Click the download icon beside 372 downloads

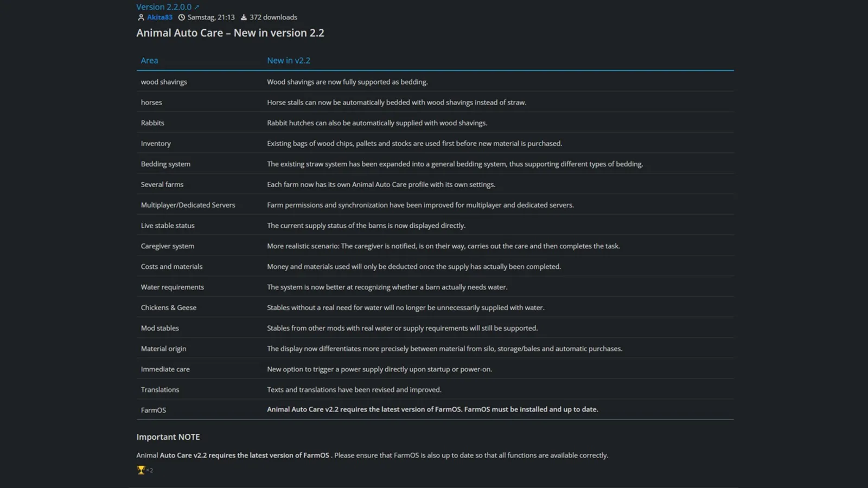pos(244,17)
